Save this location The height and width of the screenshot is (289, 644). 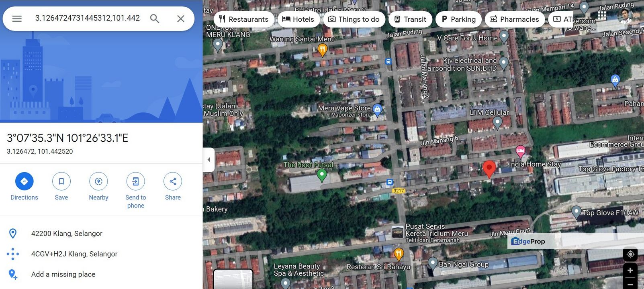coord(61,186)
